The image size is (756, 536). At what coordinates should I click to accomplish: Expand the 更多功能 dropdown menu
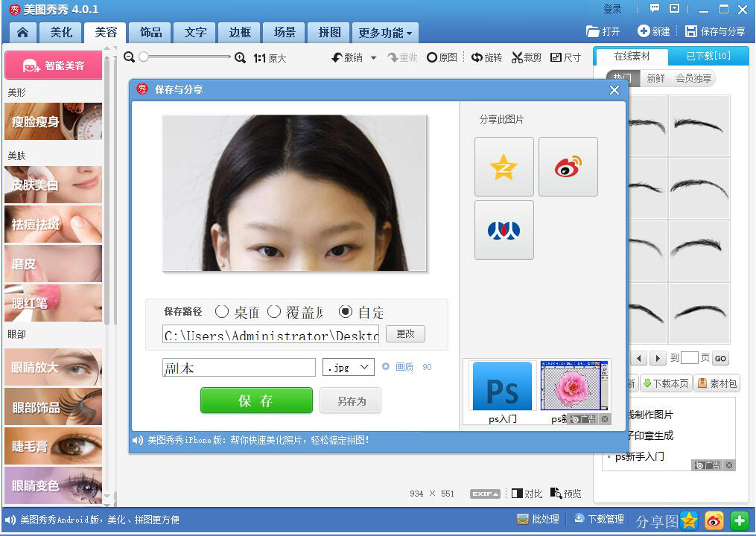[x=385, y=33]
